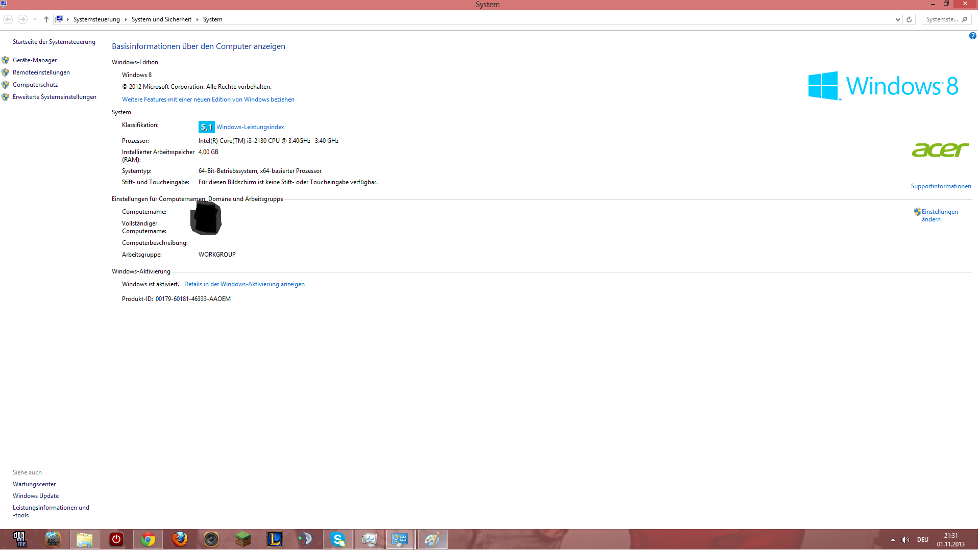Expand the address bar history dropdown

(898, 19)
